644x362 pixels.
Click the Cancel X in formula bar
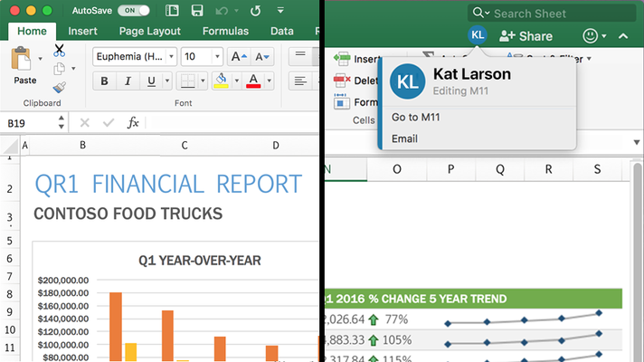85,122
